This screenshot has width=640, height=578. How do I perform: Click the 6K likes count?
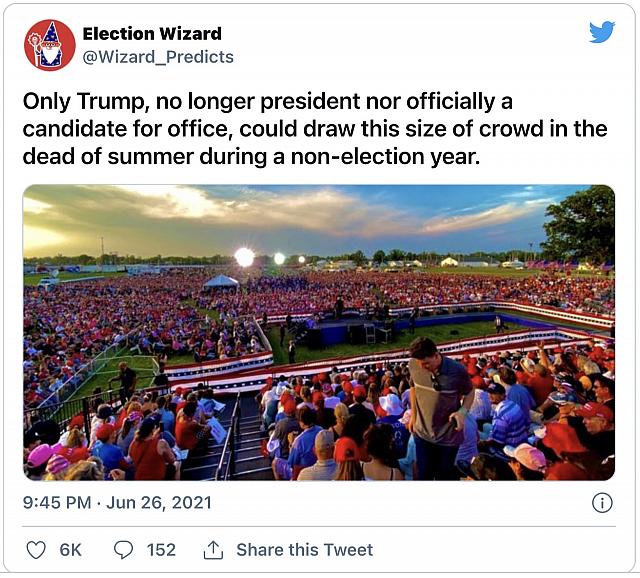[x=71, y=550]
